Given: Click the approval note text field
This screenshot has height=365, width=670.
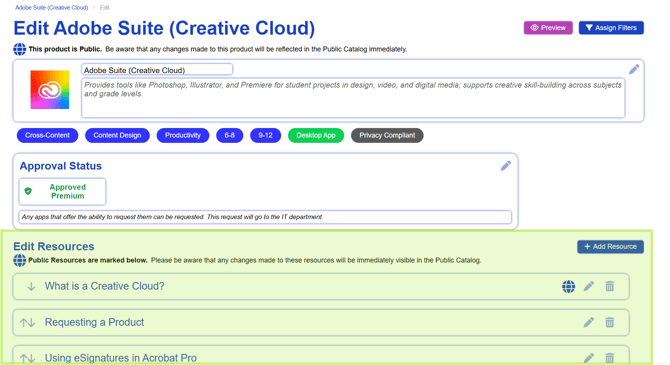Looking at the screenshot, I should coord(265,217).
